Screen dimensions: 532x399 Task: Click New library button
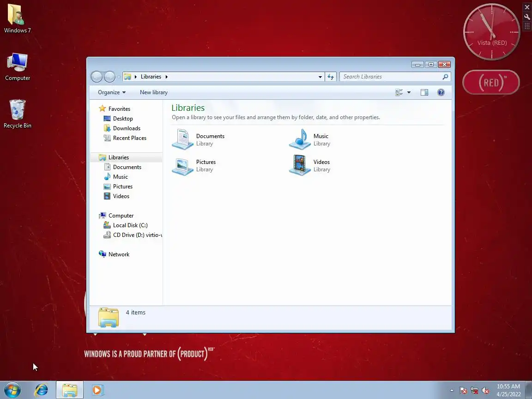(154, 92)
